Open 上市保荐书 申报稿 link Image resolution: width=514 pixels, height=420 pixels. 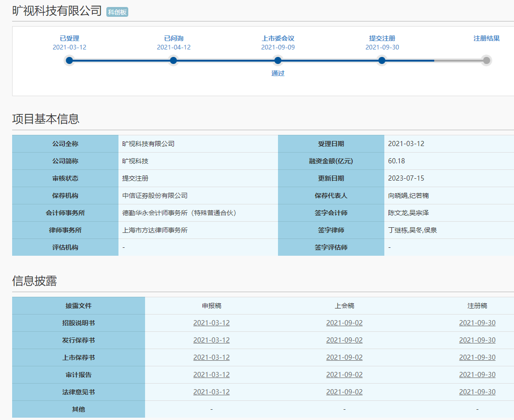211,357
